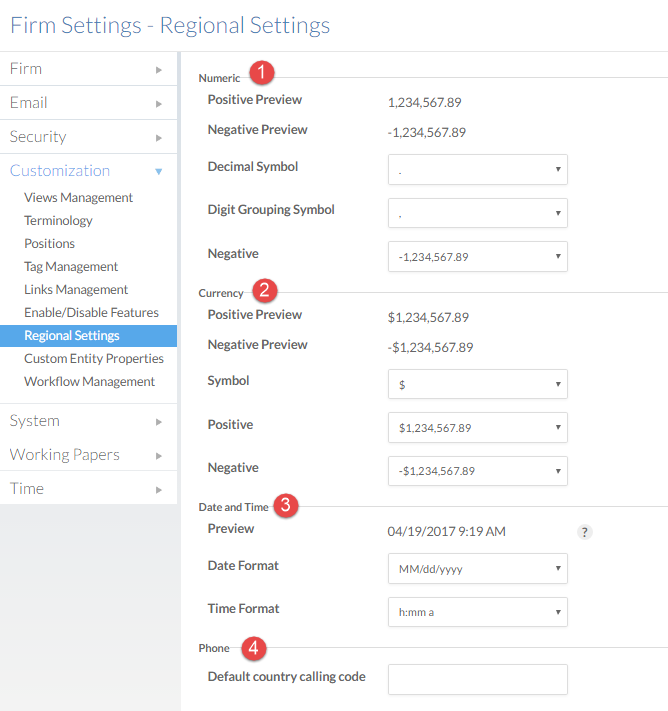Collapse the Customization sidebar section
The width and height of the screenshot is (668, 711).
point(88,171)
